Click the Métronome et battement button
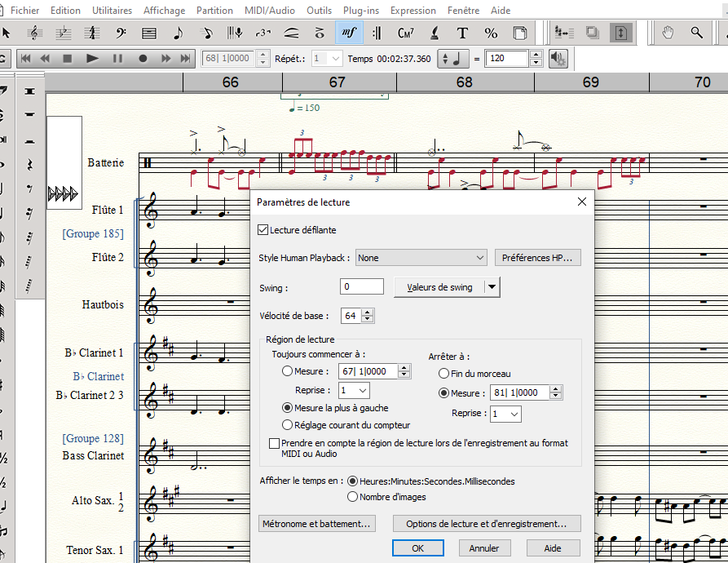Viewport: 728px width, 563px height. click(x=318, y=523)
